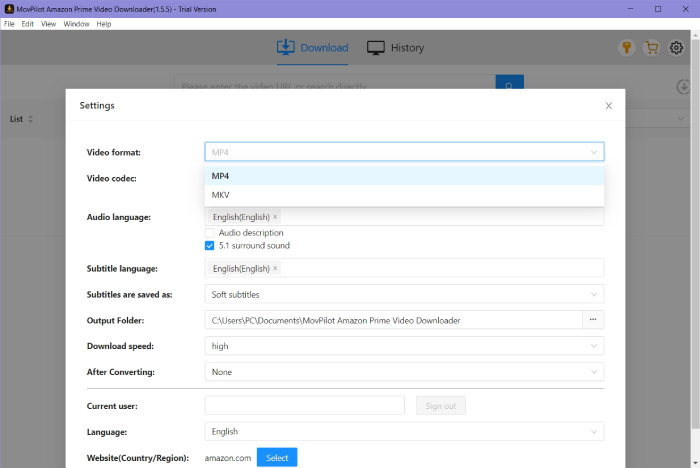Browse output folder with ellipsis button

(x=593, y=320)
